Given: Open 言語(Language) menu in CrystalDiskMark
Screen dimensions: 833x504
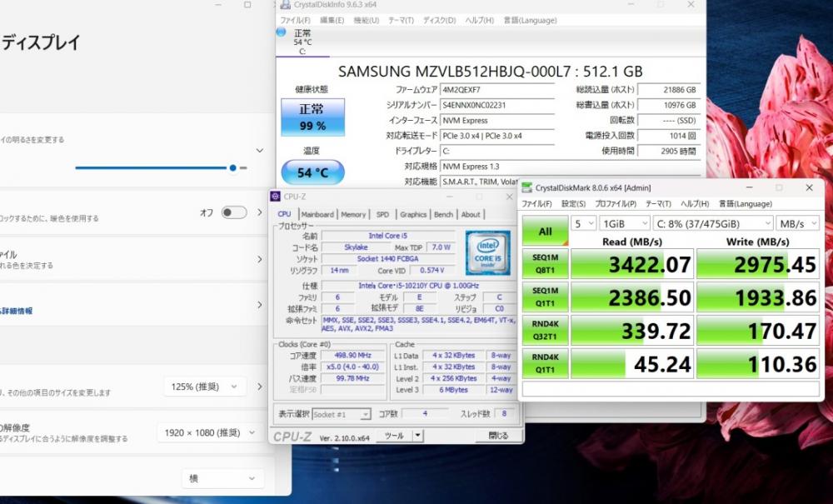Looking at the screenshot, I should pyautogui.click(x=746, y=204).
